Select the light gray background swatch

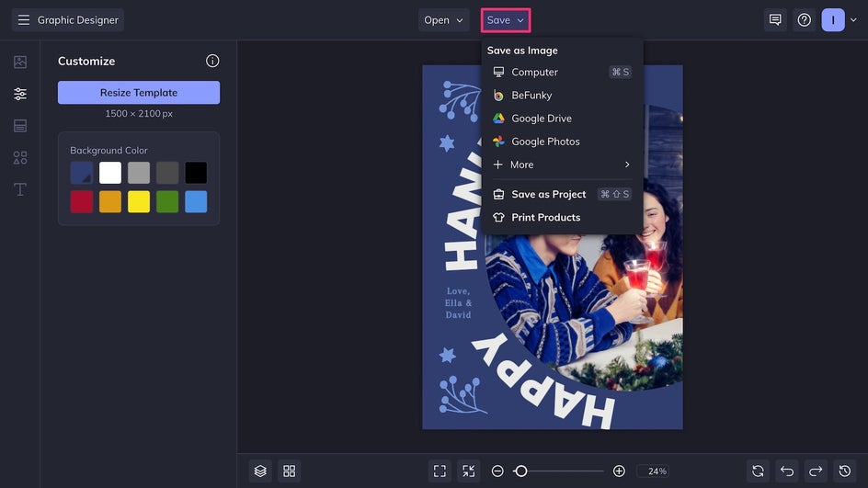[139, 173]
